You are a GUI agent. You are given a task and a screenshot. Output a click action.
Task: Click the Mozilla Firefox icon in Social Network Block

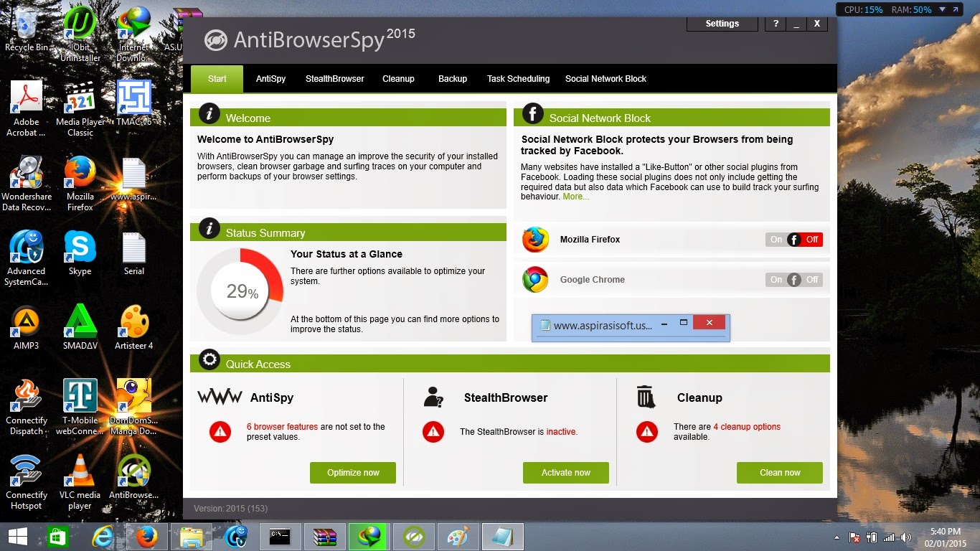point(535,240)
